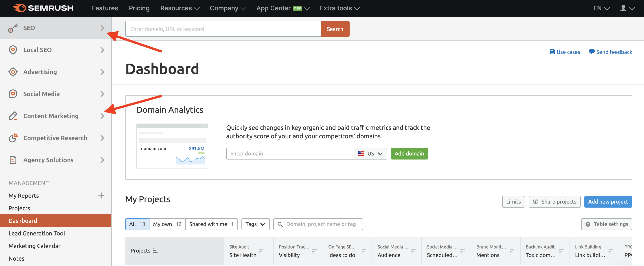Open the user profile icon
Viewport: 644px width, 266px height.
pyautogui.click(x=623, y=8)
